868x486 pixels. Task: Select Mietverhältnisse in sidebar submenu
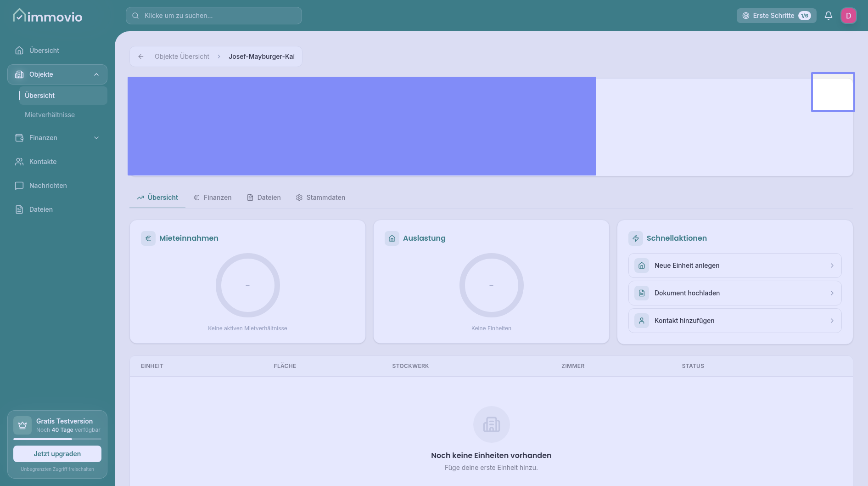pyautogui.click(x=50, y=115)
